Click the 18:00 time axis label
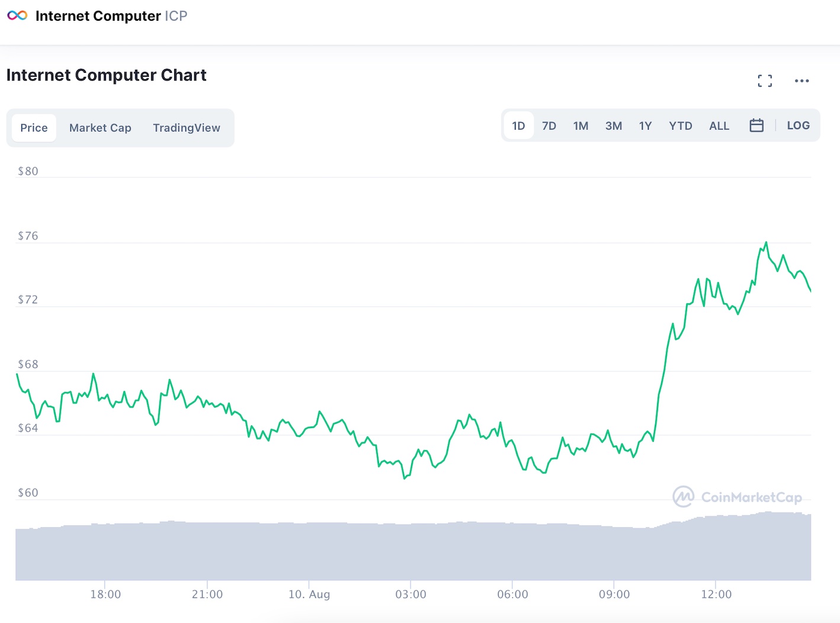The image size is (840, 623). point(105,594)
